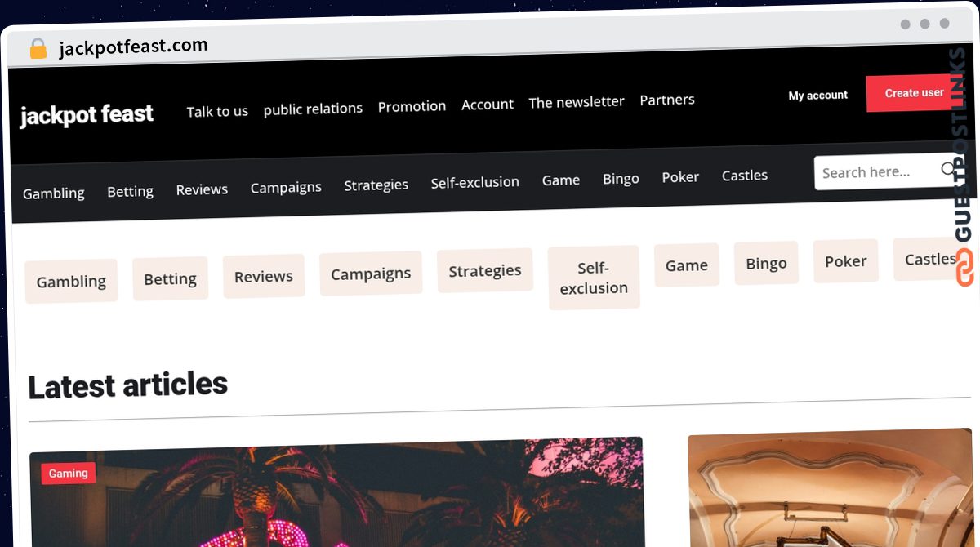This screenshot has height=547, width=980.
Task: Click the Latest articles heading
Action: click(x=128, y=385)
